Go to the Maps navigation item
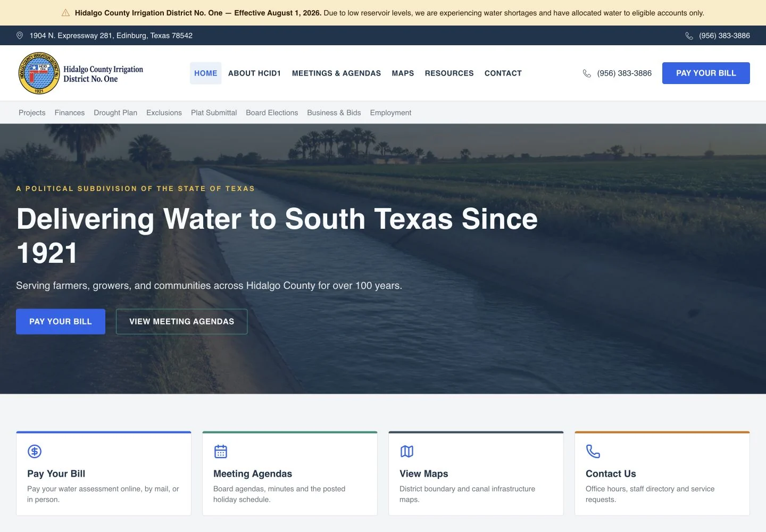Viewport: 766px width, 532px height. pyautogui.click(x=403, y=73)
